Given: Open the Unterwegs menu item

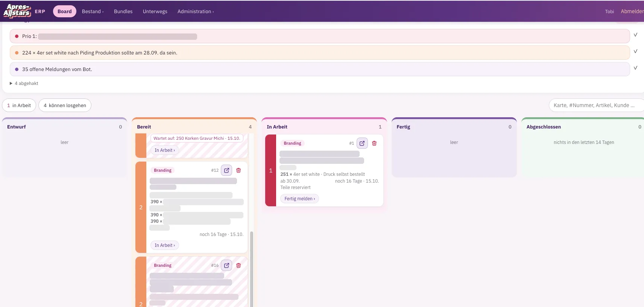Looking at the screenshot, I should (155, 11).
